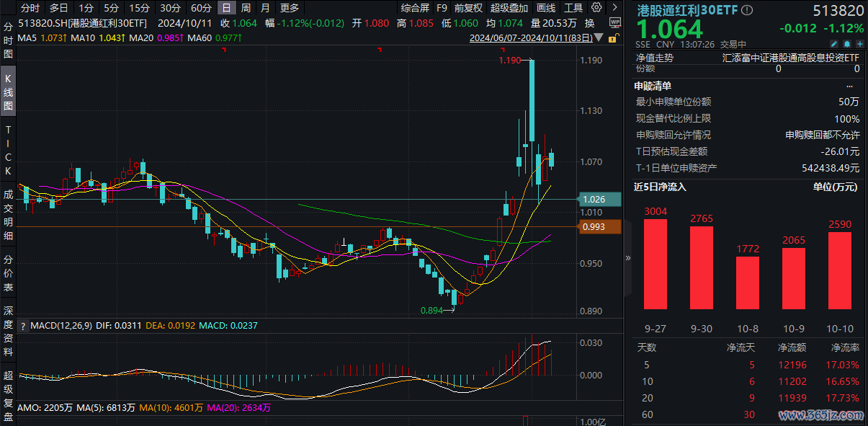Click the T日预估现金差额 row

coord(748,151)
